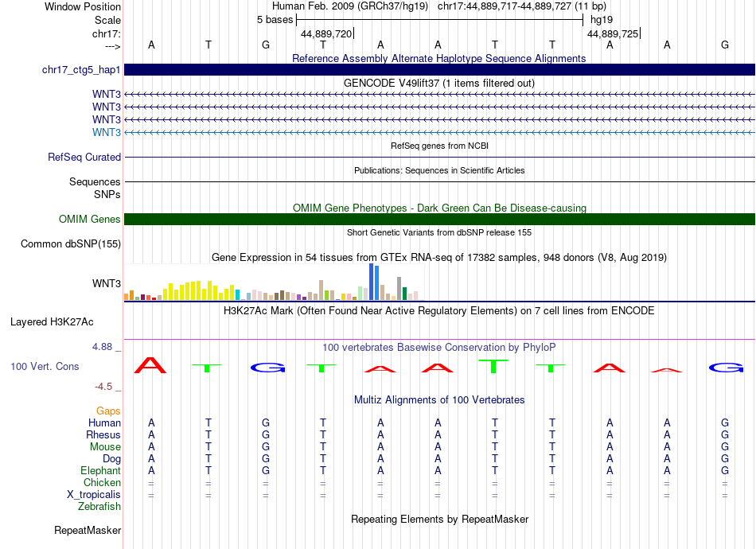Viewport: 756px width, 549px height.
Task: Click the chr17_ctg5_hap1 track label
Action: 81,70
